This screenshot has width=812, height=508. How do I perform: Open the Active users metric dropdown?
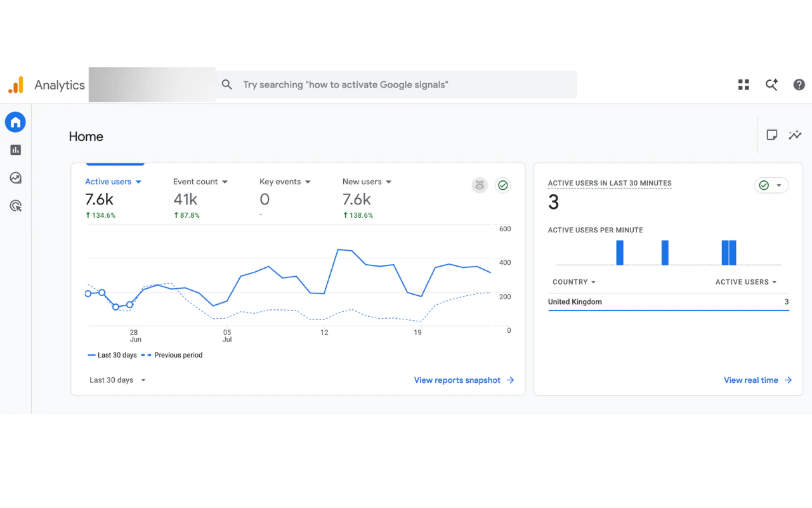[113, 182]
